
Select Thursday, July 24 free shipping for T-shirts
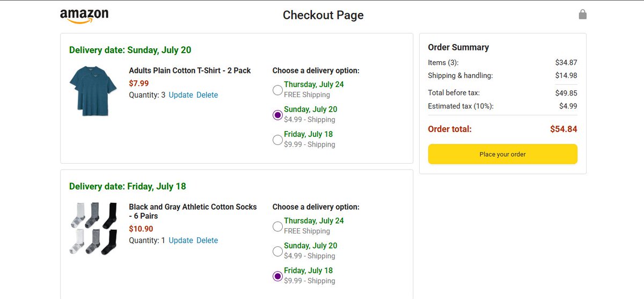click(x=277, y=90)
